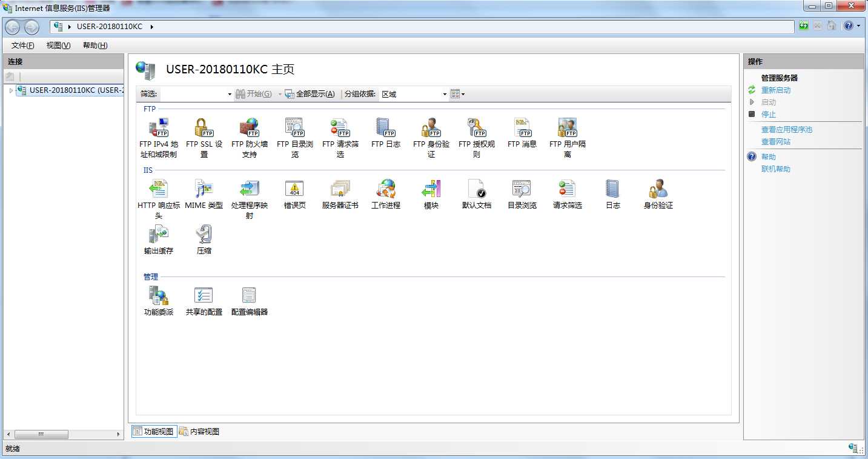The width and height of the screenshot is (868, 459).
Task: Switch to 内容视图 tab
Action: (199, 432)
